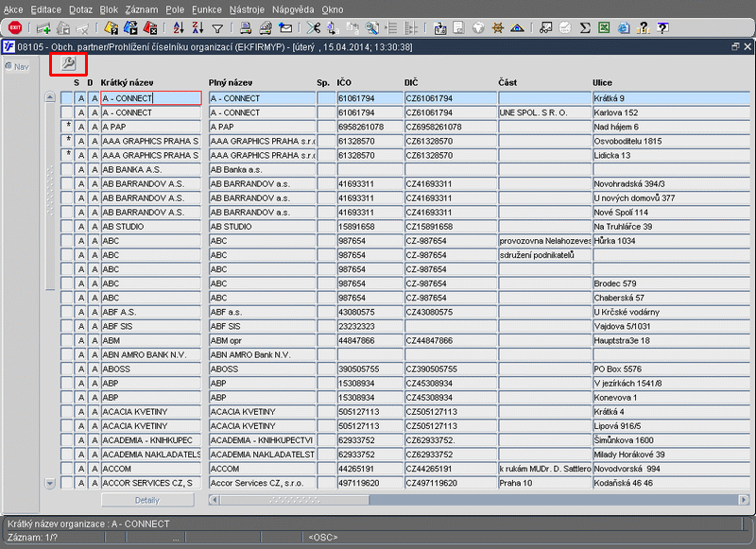Click the Sigma sum icon
The height and width of the screenshot is (549, 756).
tap(585, 27)
